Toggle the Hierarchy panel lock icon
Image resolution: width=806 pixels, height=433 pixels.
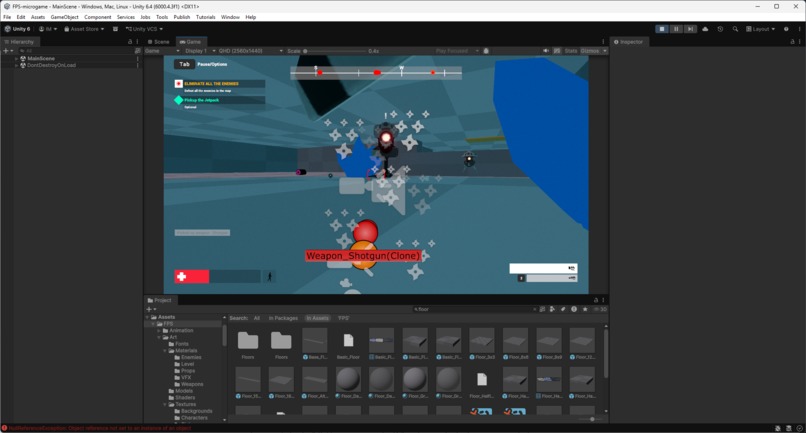130,42
